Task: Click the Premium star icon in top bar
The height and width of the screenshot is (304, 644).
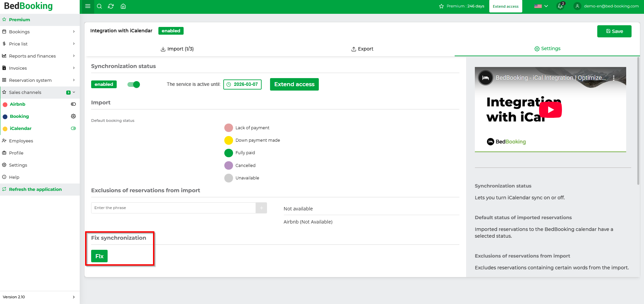Action: (441, 6)
